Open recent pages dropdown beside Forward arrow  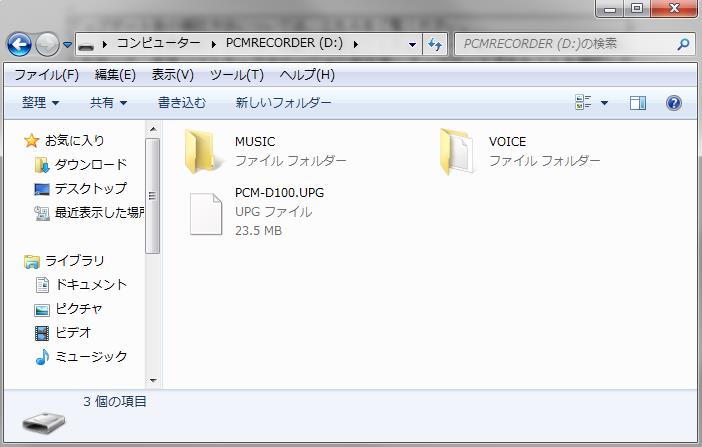pos(67,44)
